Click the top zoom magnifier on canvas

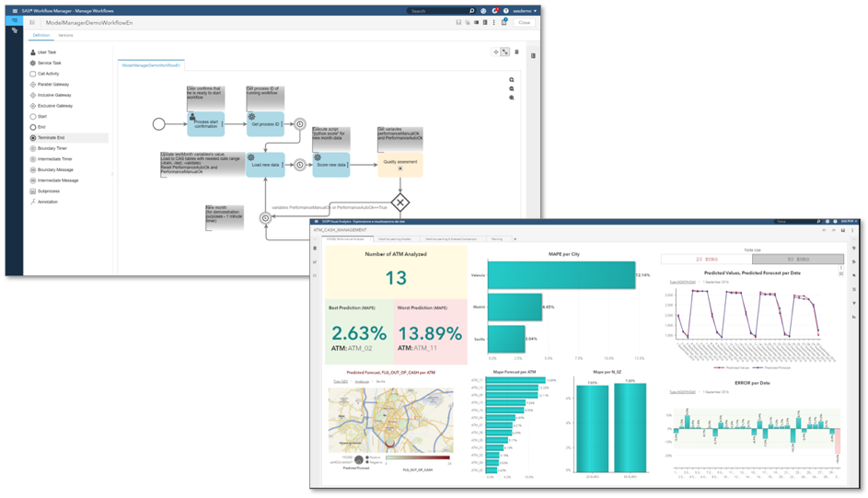pyautogui.click(x=512, y=80)
